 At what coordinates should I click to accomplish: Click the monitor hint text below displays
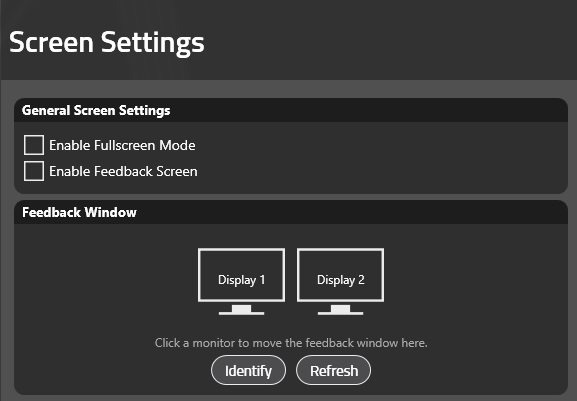(291, 343)
